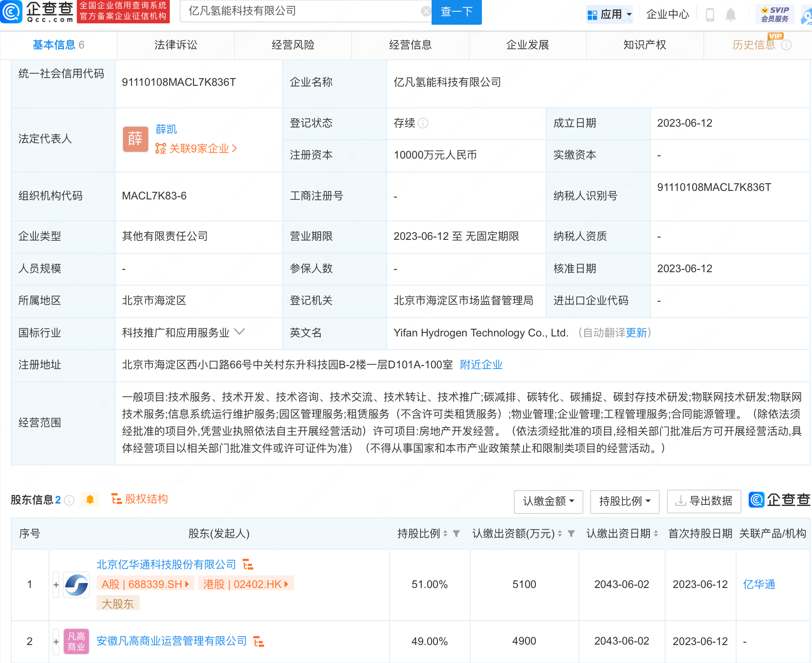Click the orange bell monitor icon by 股东信息
This screenshot has height=663, width=812.
90,499
